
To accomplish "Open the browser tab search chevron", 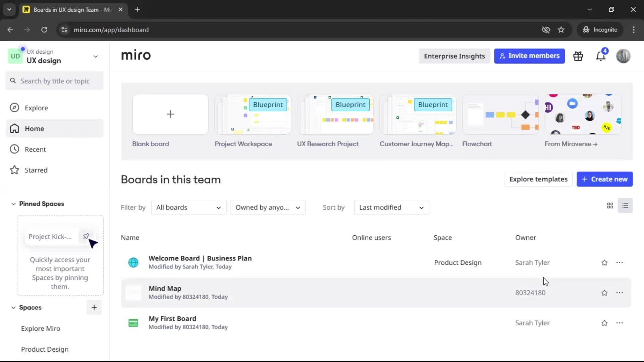I will click(x=9, y=10).
